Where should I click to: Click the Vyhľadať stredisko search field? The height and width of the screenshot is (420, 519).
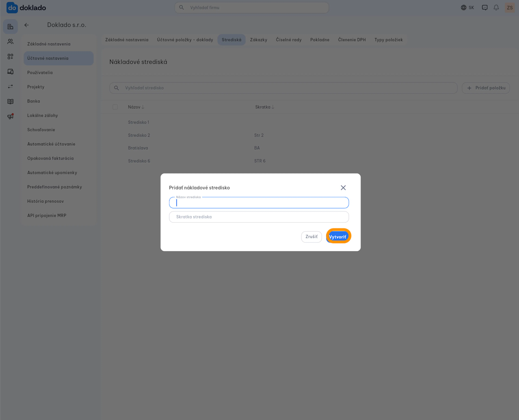tap(283, 88)
